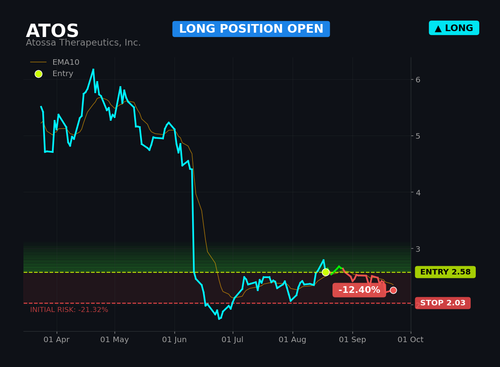
Task: Click the Entry legend entry
Action: click(54, 74)
